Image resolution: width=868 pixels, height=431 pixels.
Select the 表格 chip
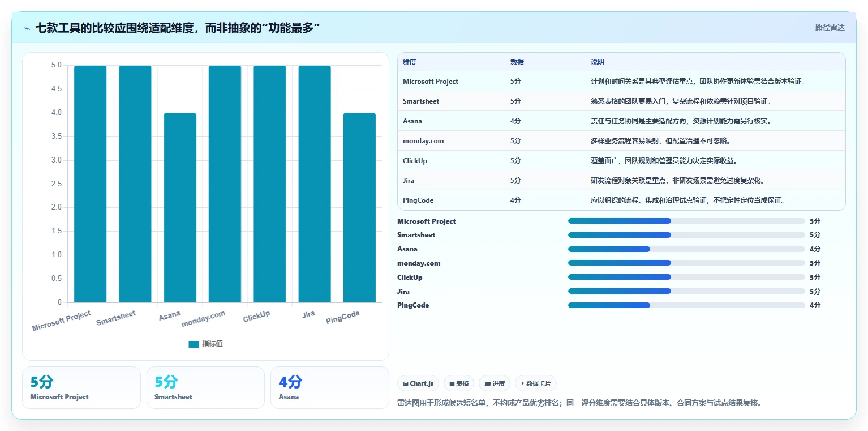click(459, 383)
